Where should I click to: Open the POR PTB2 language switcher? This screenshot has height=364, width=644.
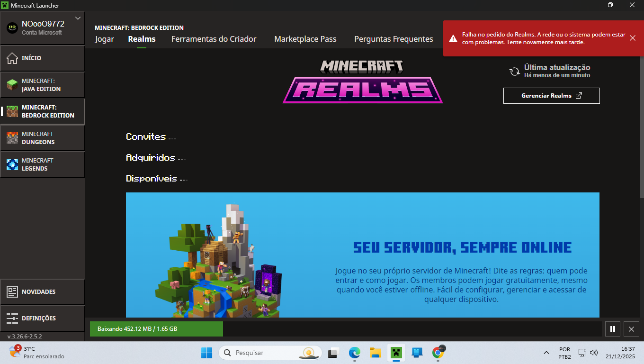564,353
